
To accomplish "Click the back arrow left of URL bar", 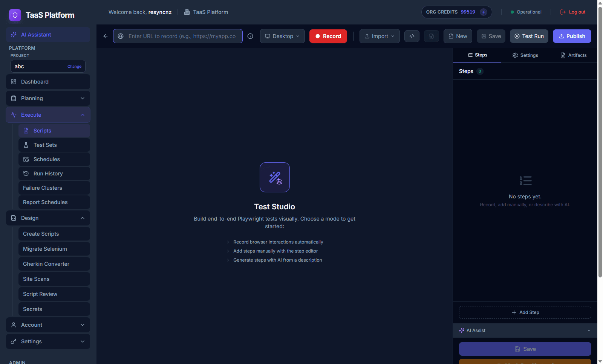I will pyautogui.click(x=105, y=36).
